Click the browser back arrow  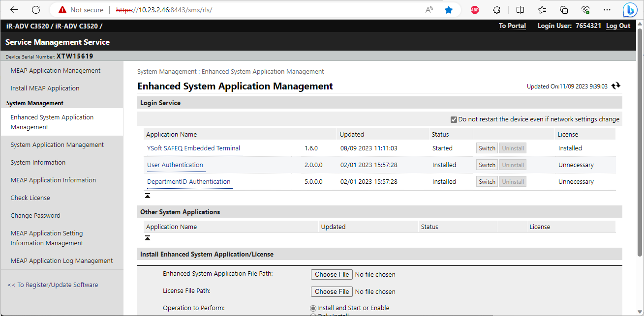tap(14, 10)
